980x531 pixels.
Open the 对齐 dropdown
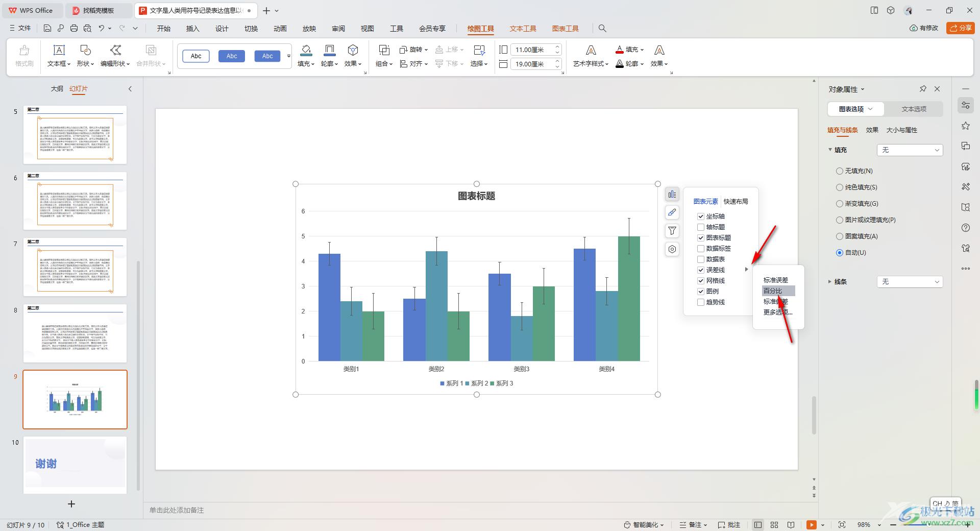point(413,64)
